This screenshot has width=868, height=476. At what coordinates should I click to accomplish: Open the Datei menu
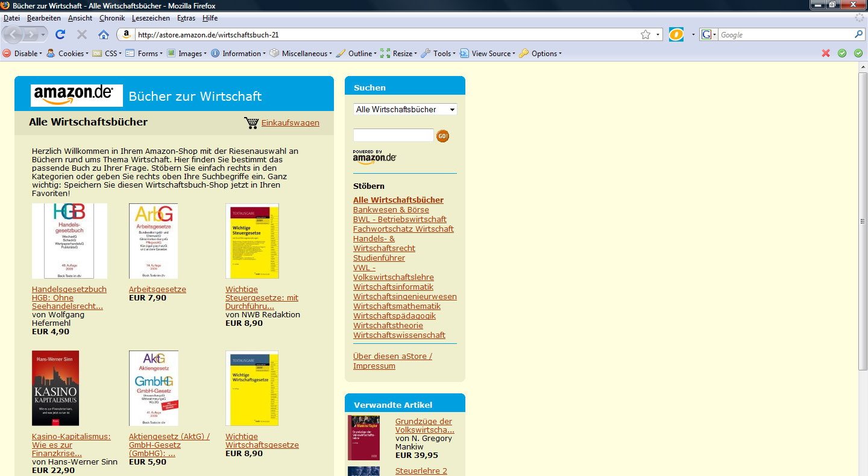[11, 18]
